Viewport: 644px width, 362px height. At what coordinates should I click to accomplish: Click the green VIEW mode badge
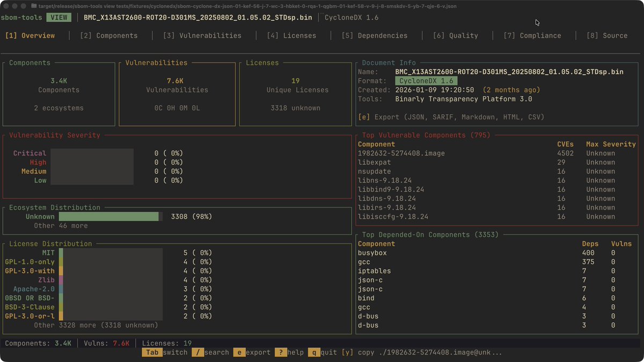(x=59, y=18)
